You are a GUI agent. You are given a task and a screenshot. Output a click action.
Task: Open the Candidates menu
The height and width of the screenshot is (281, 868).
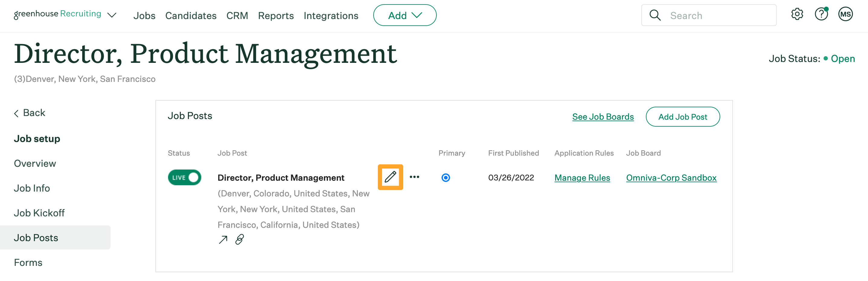191,15
